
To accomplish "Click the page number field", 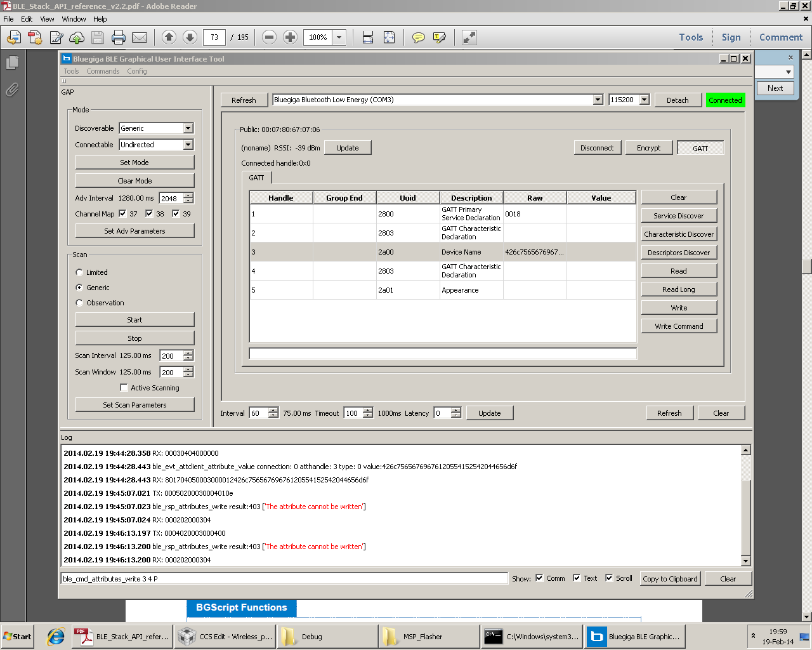I will click(214, 37).
